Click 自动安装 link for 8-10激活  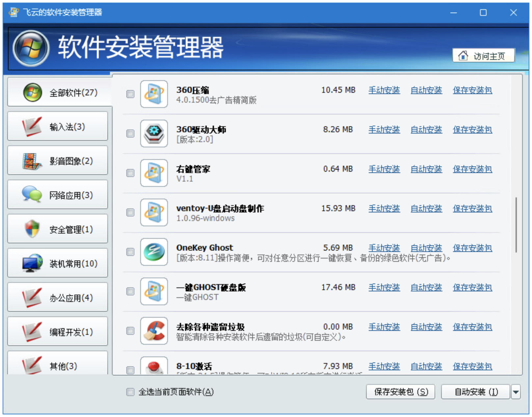426,366
